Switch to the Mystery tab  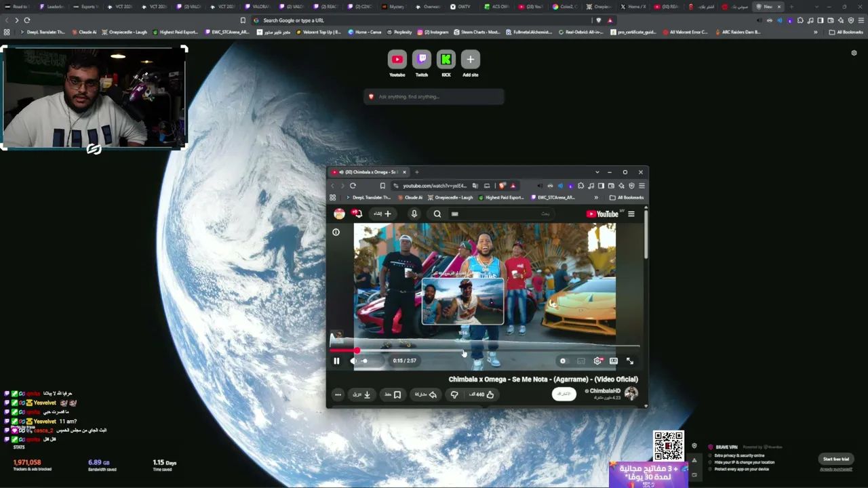[x=395, y=7]
